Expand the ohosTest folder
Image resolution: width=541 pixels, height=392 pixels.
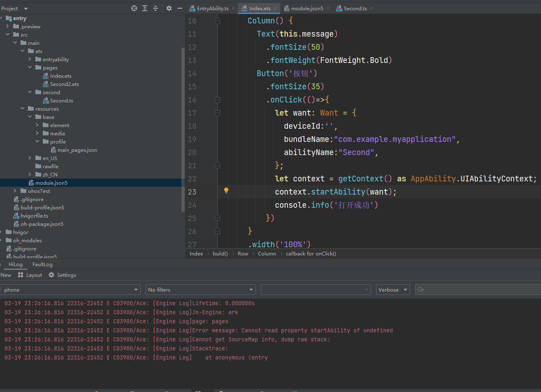(x=15, y=191)
